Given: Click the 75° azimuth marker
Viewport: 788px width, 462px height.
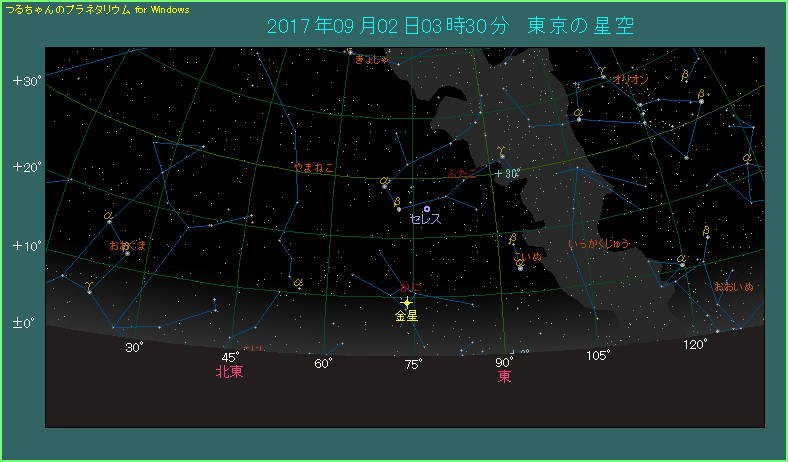Looking at the screenshot, I should pyautogui.click(x=413, y=363).
